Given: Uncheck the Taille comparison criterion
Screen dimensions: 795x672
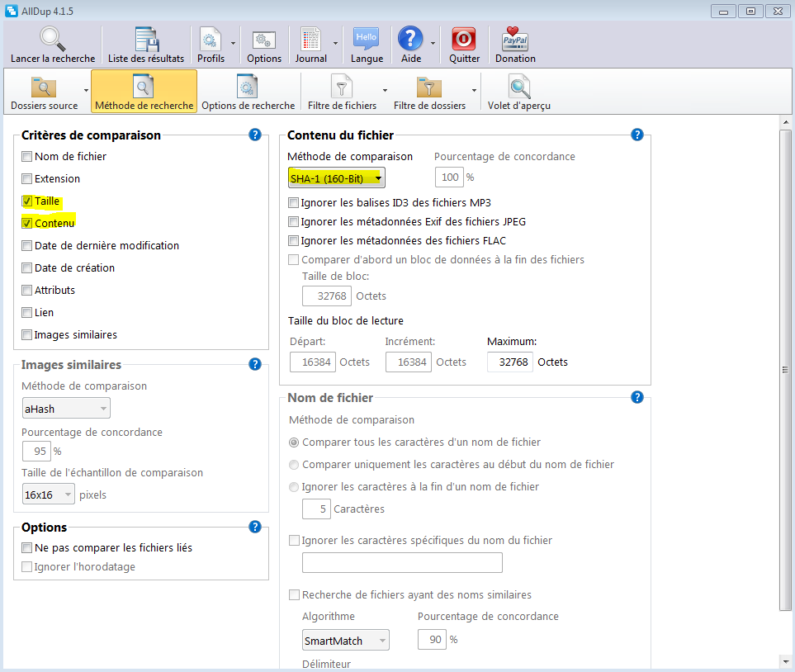Looking at the screenshot, I should pos(27,201).
